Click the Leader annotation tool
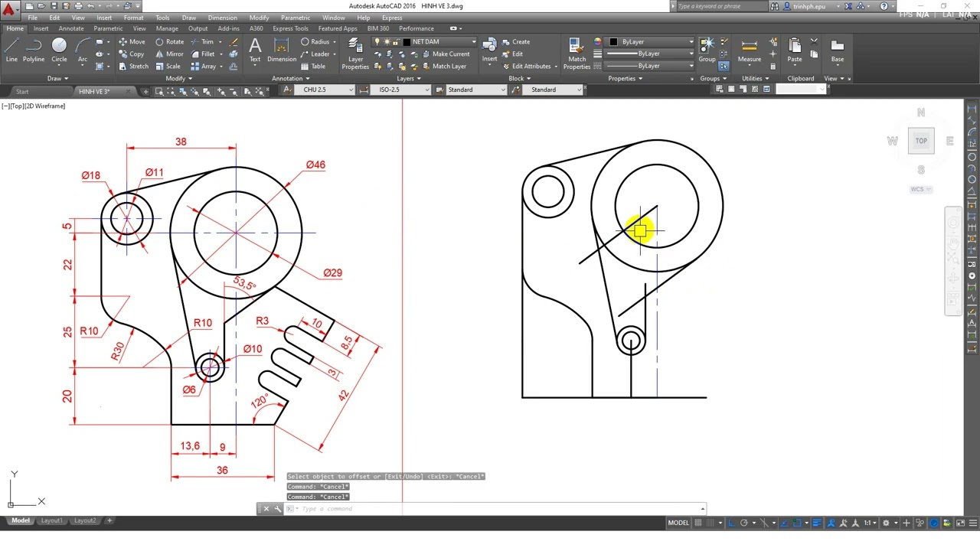The height and width of the screenshot is (551, 980). [x=315, y=54]
